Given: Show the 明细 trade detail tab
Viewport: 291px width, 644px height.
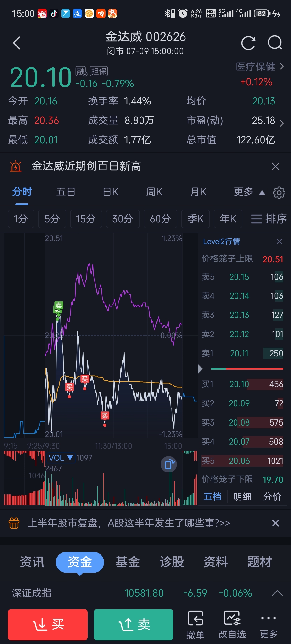Looking at the screenshot, I should click(242, 496).
